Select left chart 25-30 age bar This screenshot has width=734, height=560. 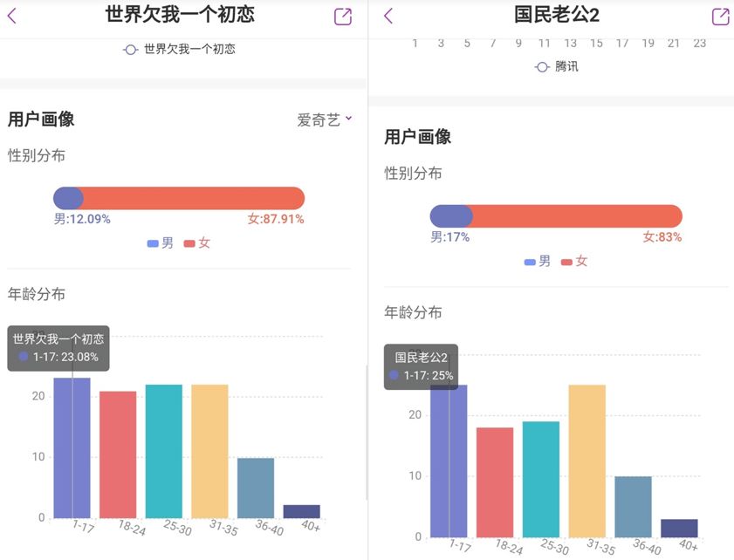tap(164, 451)
